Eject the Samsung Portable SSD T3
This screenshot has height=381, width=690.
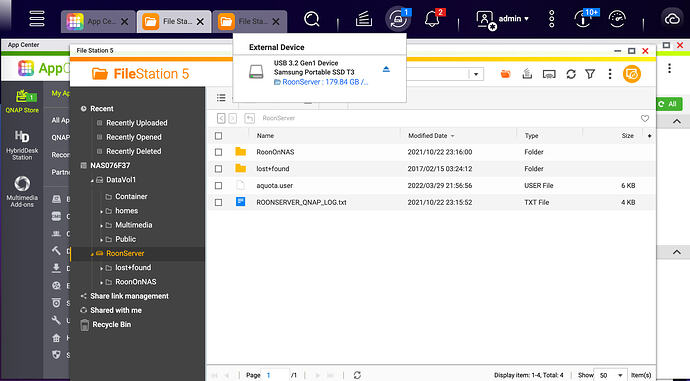pos(386,69)
